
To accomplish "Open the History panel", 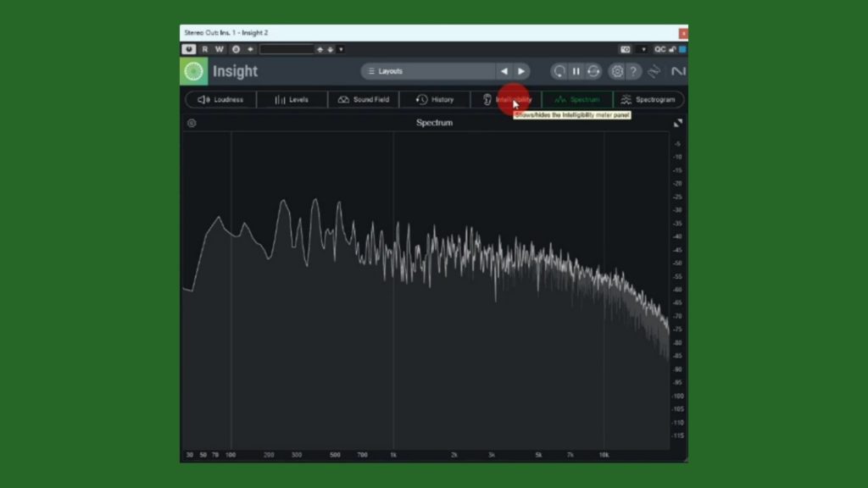I will pos(435,100).
